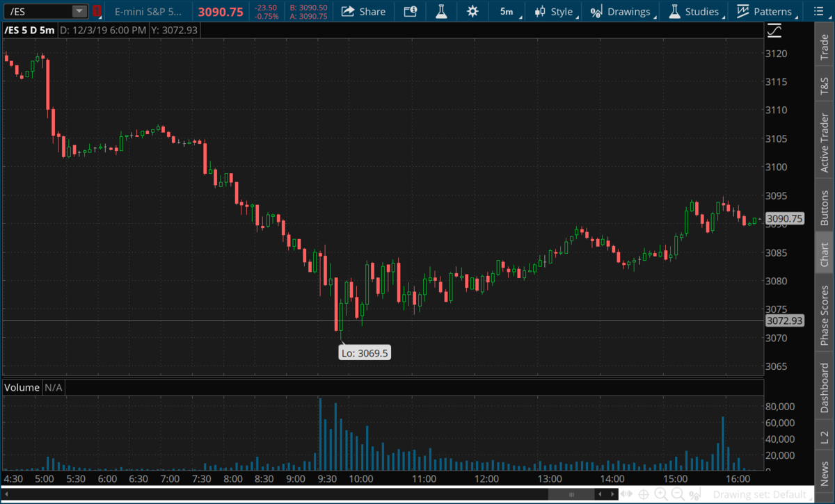Image resolution: width=835 pixels, height=504 pixels.
Task: Click the 3072.93 cursor price label
Action: click(x=785, y=320)
